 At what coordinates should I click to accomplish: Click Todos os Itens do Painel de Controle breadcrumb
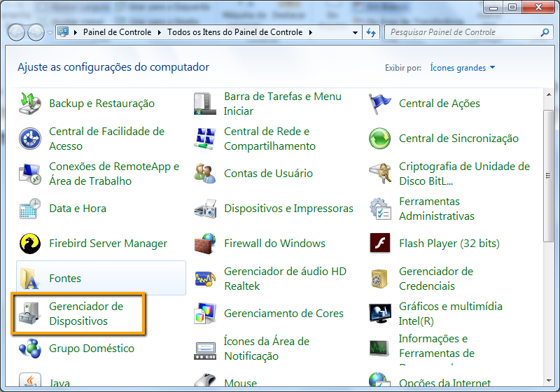pos(235,32)
